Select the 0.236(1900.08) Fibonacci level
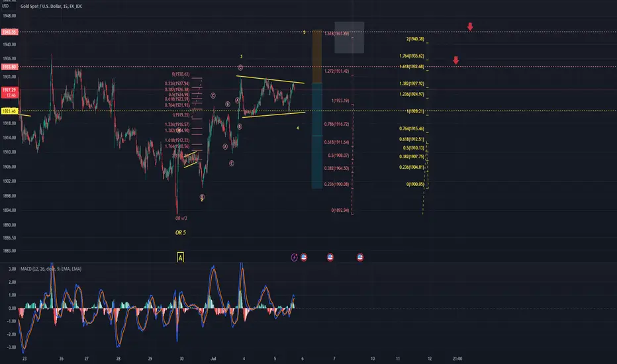Screen dimensions: 617x364 coord(336,184)
